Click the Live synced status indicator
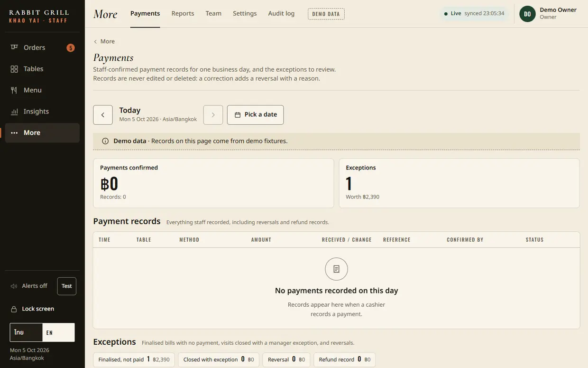This screenshot has width=588, height=368. pos(474,14)
